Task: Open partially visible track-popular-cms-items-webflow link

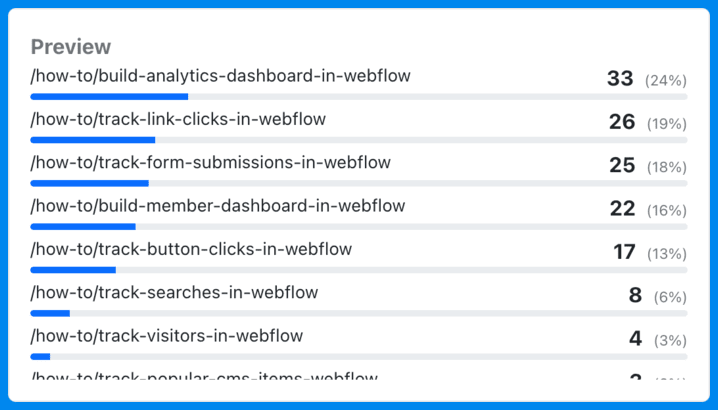Action: (x=204, y=377)
